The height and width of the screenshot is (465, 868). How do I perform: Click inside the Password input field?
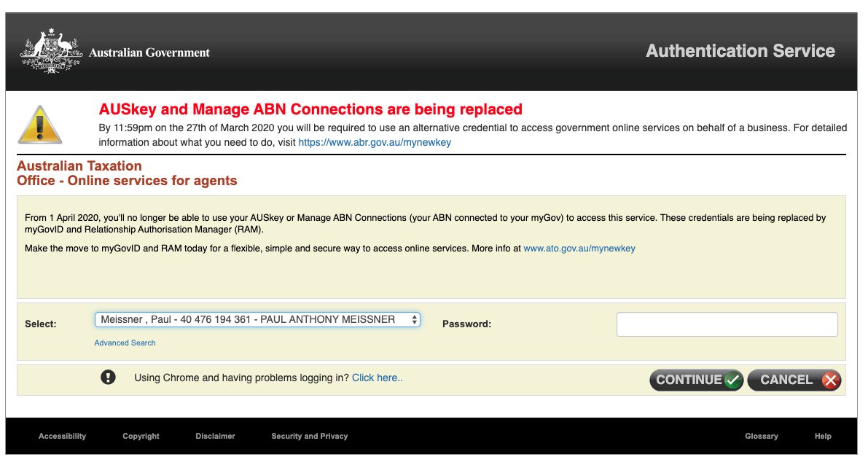[x=727, y=324]
